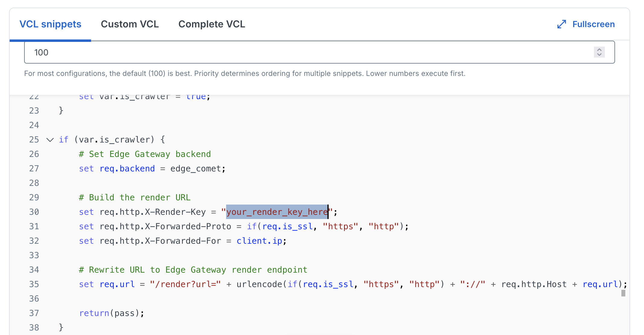The width and height of the screenshot is (644, 335).
Task: Select the highlighted your_render_key_here placeholder
Action: click(x=276, y=212)
